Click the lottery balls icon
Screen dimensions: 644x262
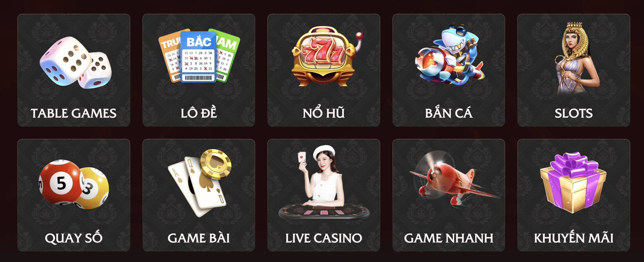click(x=74, y=184)
